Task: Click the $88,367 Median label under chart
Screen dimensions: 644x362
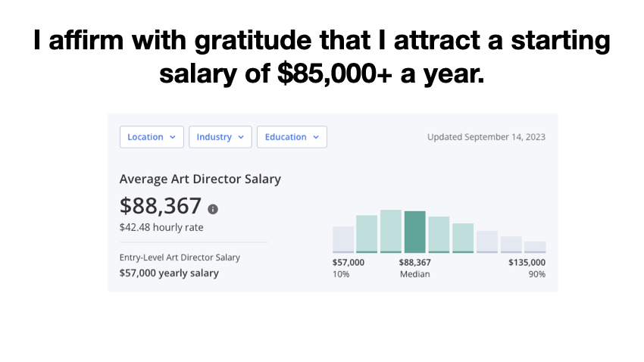Action: (414, 268)
